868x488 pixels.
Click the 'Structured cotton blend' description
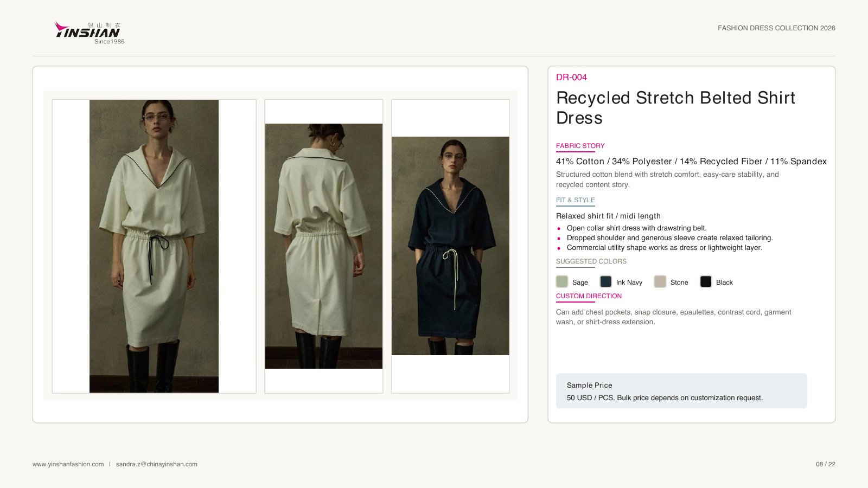(x=667, y=179)
